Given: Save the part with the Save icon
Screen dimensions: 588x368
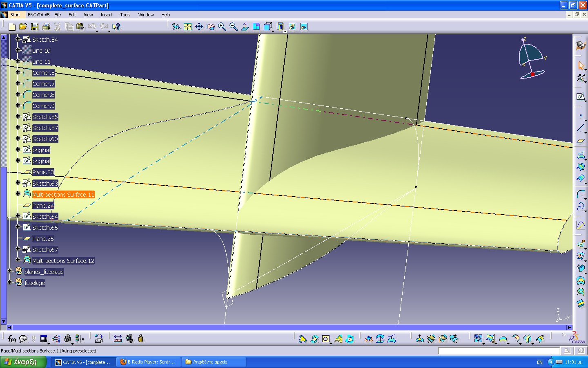Looking at the screenshot, I should 35,27.
